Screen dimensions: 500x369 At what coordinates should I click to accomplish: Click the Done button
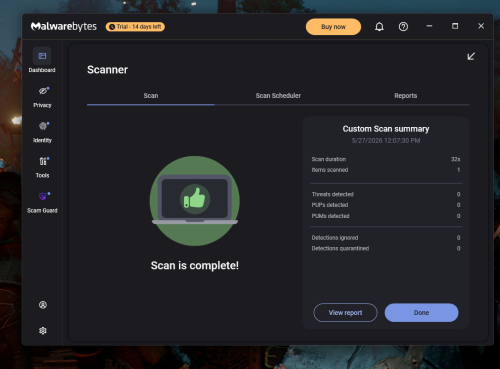421,313
